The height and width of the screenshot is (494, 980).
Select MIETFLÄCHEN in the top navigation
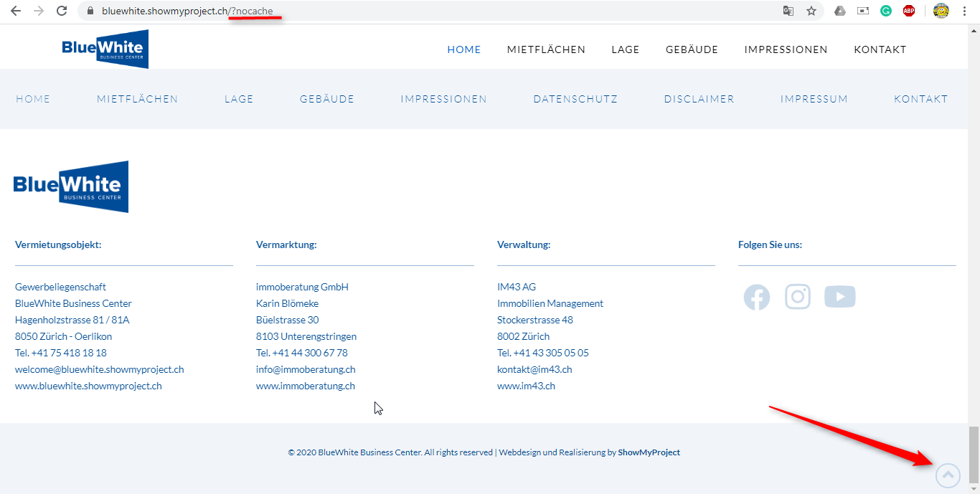click(x=546, y=49)
